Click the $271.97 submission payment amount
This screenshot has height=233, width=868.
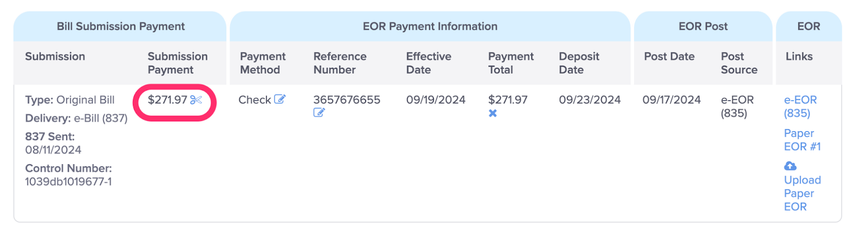coord(167,100)
